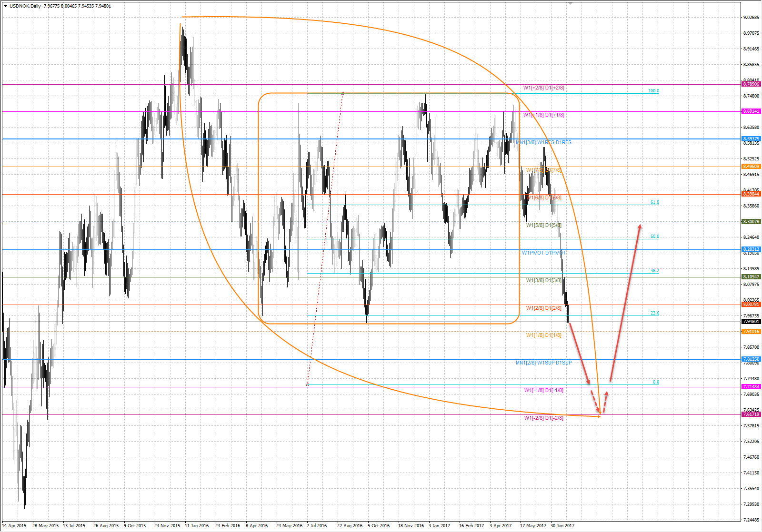Click the W1PIVOT D1PIVOT level label
The image size is (762, 532).
click(x=543, y=253)
